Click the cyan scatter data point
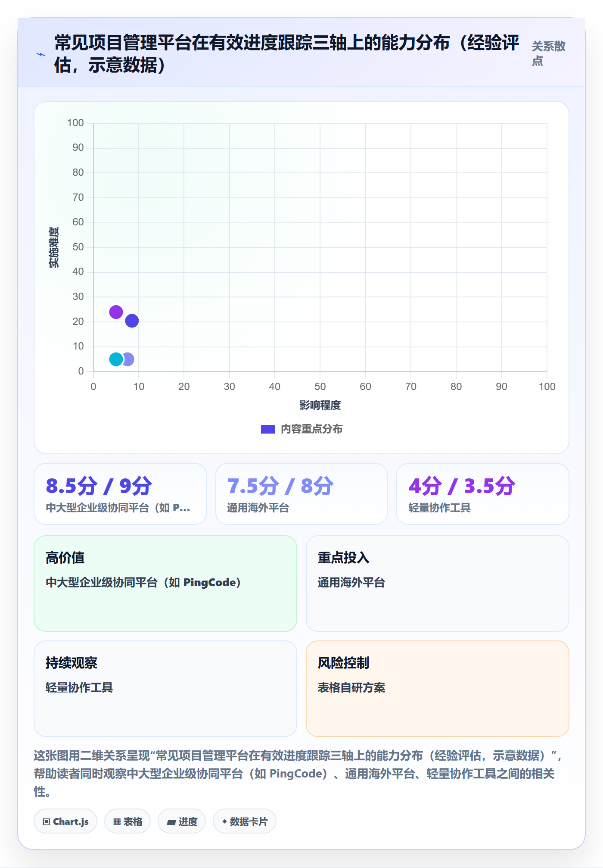This screenshot has height=868, width=603. (116, 359)
